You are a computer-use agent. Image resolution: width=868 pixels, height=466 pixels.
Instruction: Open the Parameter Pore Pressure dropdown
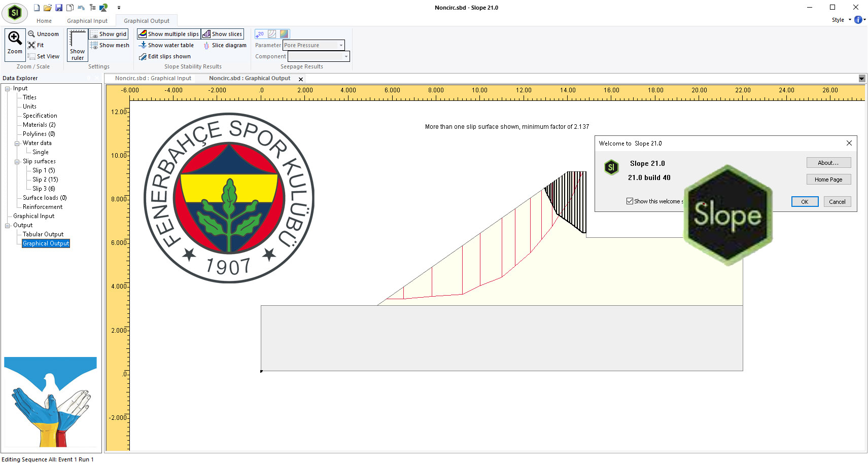tap(340, 45)
